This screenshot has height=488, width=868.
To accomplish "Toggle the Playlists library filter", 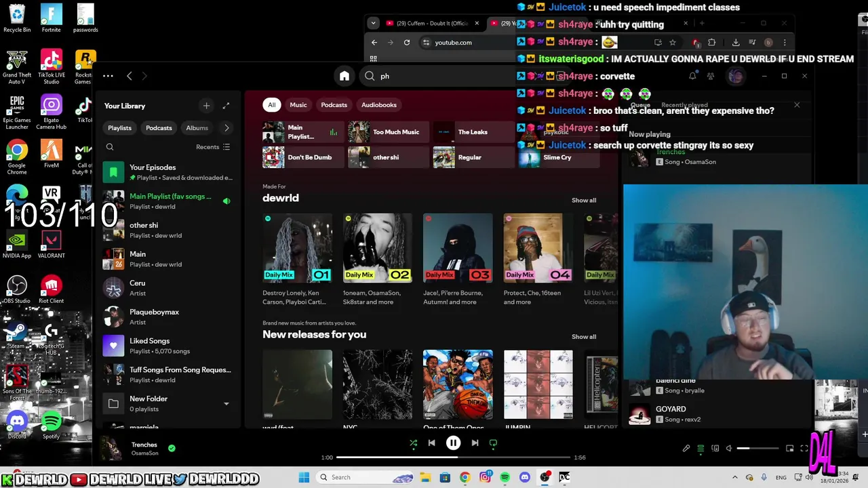I will pyautogui.click(x=119, y=127).
